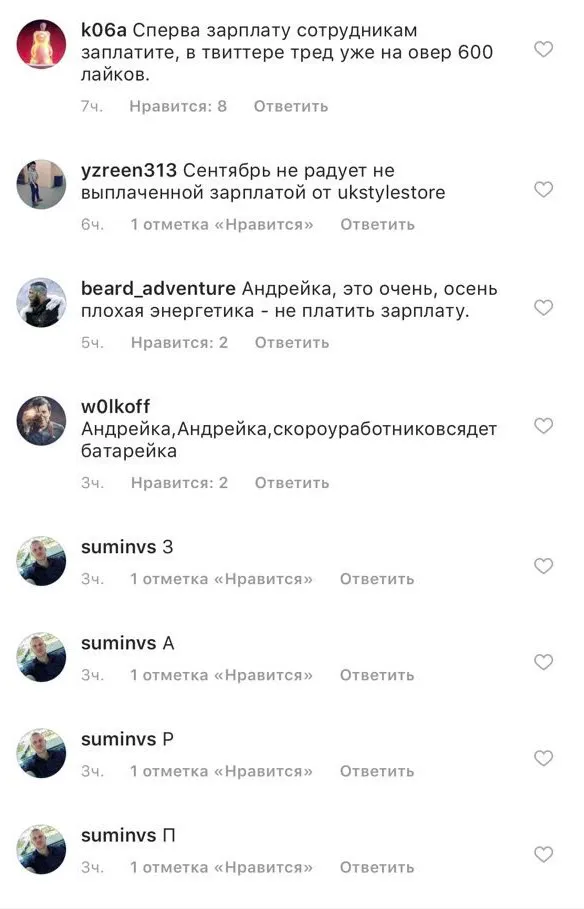Like the comment by k06a
This screenshot has height=909, width=584.
[x=543, y=50]
